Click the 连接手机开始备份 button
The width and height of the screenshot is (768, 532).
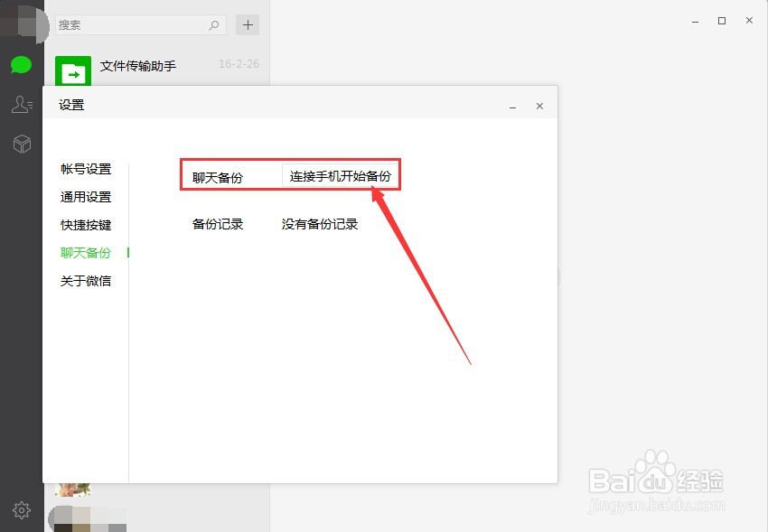tap(341, 176)
